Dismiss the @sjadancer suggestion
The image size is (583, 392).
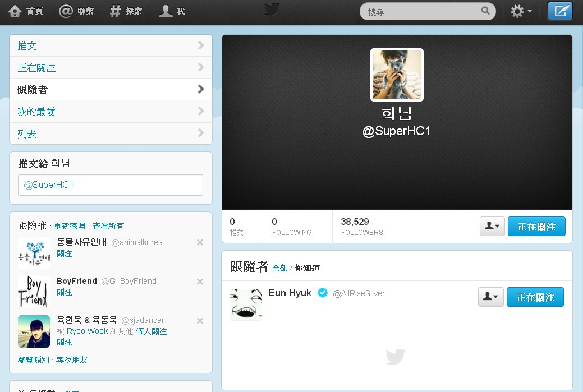(x=200, y=320)
